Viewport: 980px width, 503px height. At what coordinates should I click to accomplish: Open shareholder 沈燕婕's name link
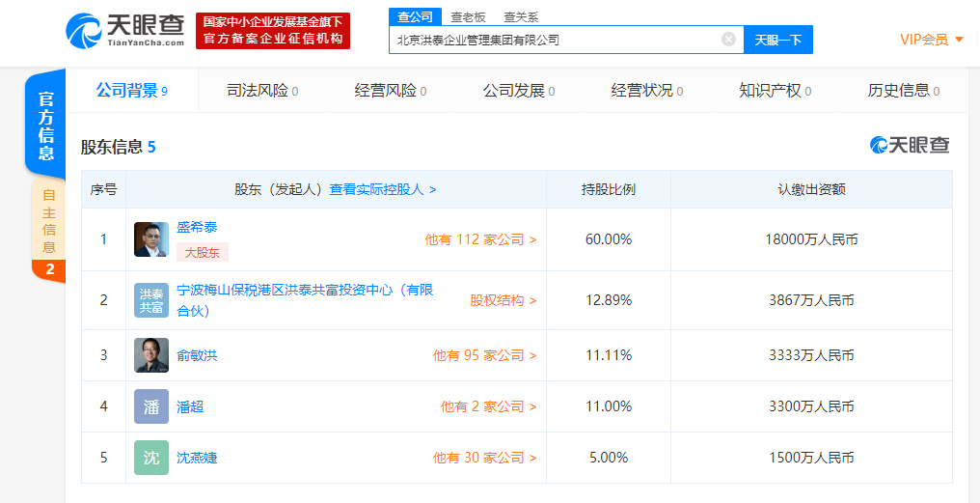point(197,458)
